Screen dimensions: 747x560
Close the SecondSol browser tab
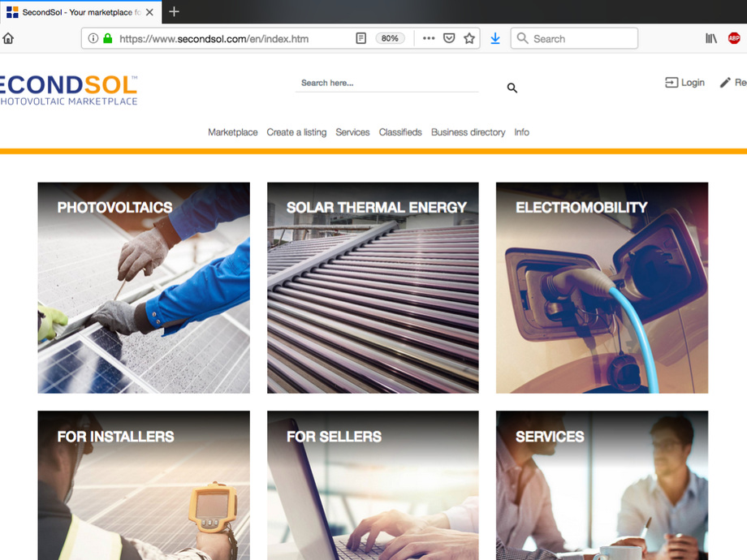(149, 12)
